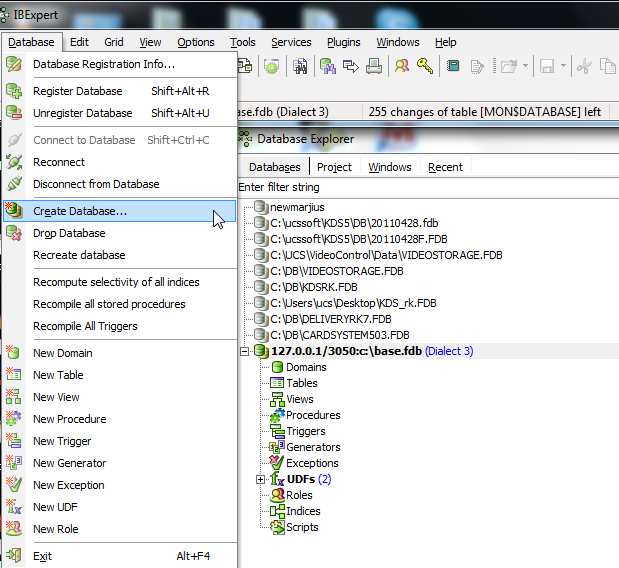Click the Triggers node icon
Screen dimensions: 619x568
pos(277,431)
